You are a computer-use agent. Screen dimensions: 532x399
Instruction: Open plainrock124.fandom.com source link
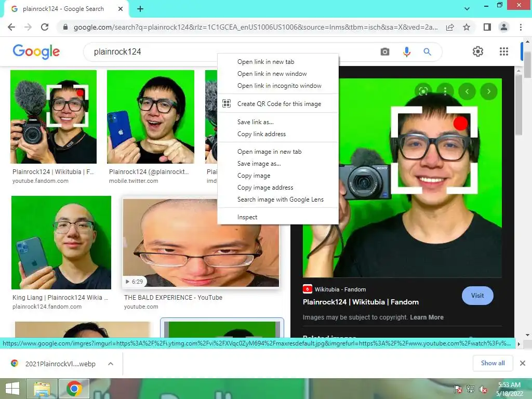pos(47,307)
